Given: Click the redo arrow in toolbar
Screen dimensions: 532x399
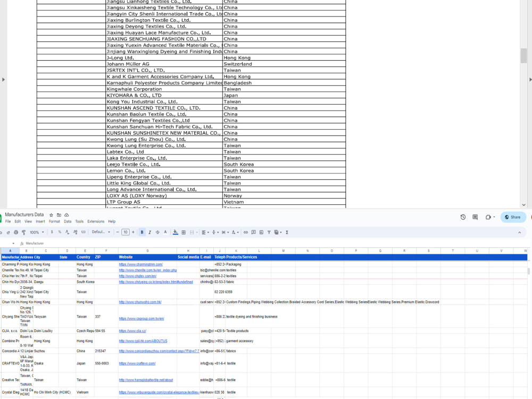Looking at the screenshot, I should (8, 232).
